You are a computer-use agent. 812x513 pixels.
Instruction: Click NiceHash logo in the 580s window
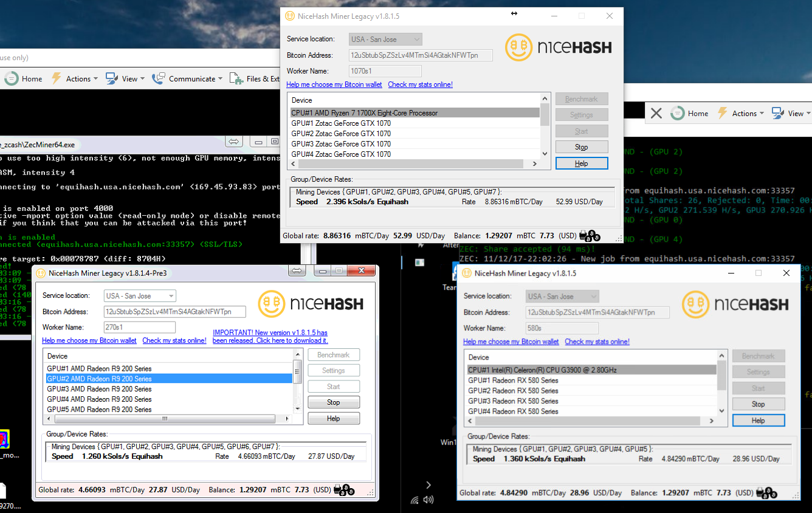(x=735, y=305)
